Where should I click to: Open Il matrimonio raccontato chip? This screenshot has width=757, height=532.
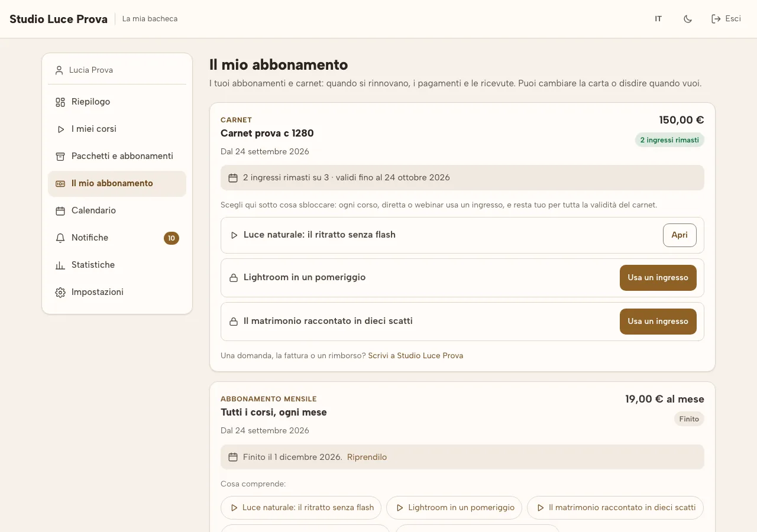[615, 507]
